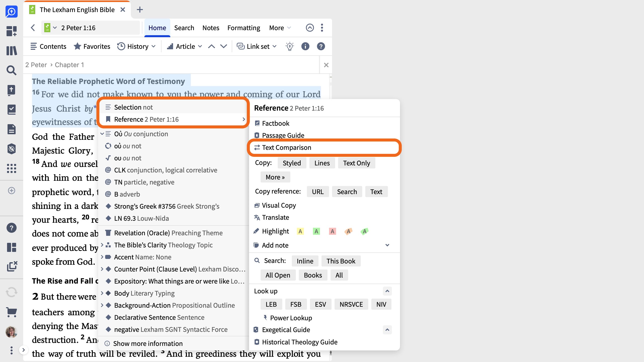
Task: Switch to the Search tab
Action: [184, 28]
